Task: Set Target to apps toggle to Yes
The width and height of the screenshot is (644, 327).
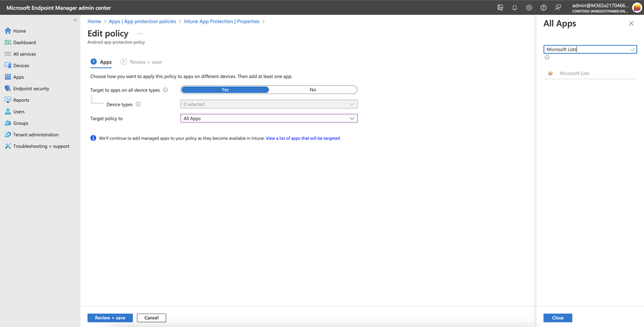Action: tap(225, 90)
